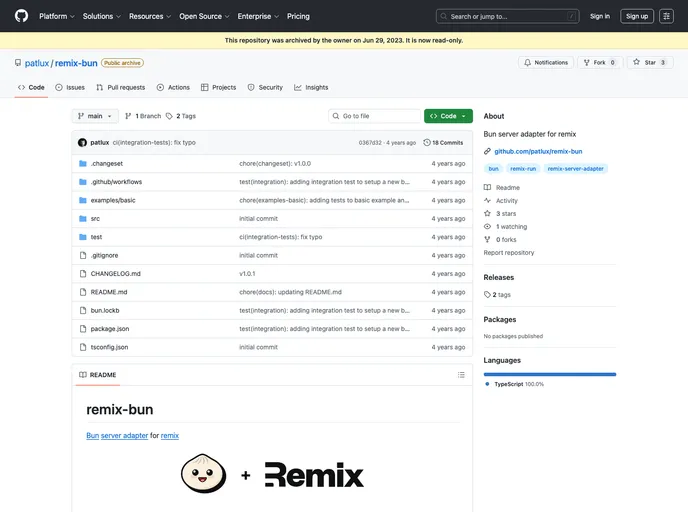Click the patlux avatar icon
This screenshot has width=688, height=512.
coord(82,142)
